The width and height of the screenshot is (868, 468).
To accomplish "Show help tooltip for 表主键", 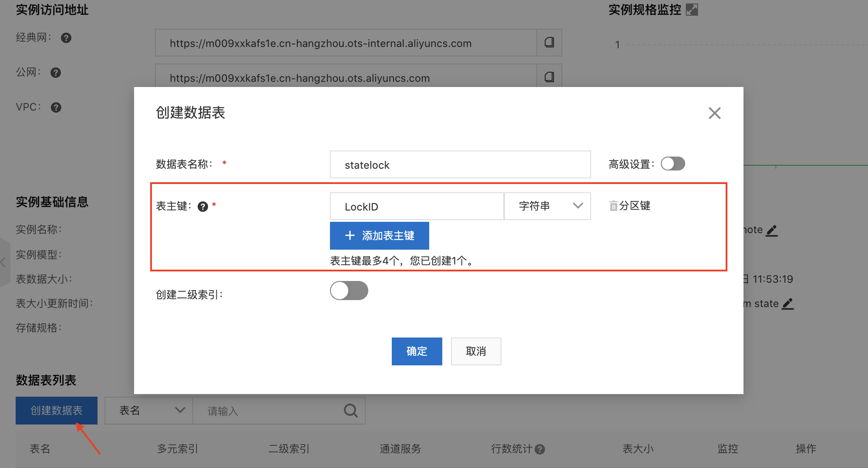I will (203, 207).
